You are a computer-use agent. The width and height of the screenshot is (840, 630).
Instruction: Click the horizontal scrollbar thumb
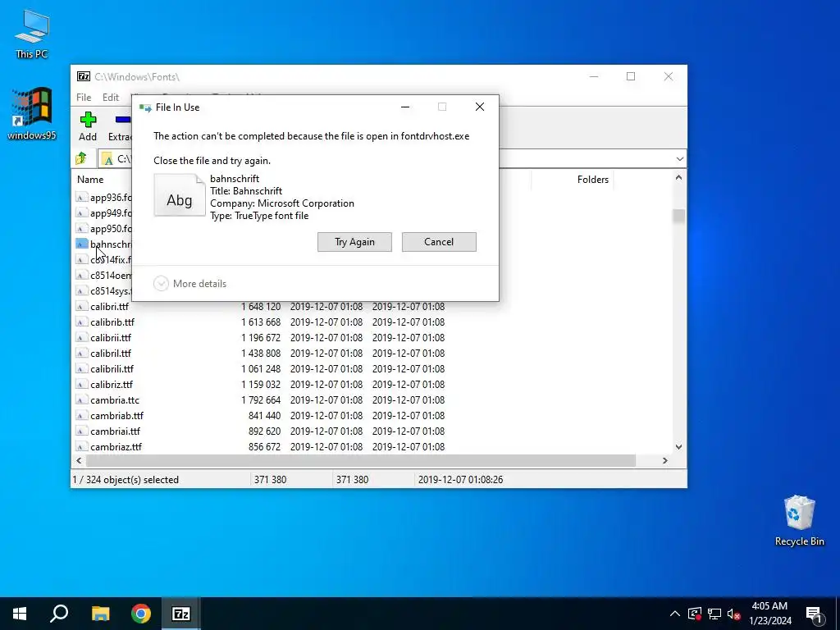tap(361, 461)
